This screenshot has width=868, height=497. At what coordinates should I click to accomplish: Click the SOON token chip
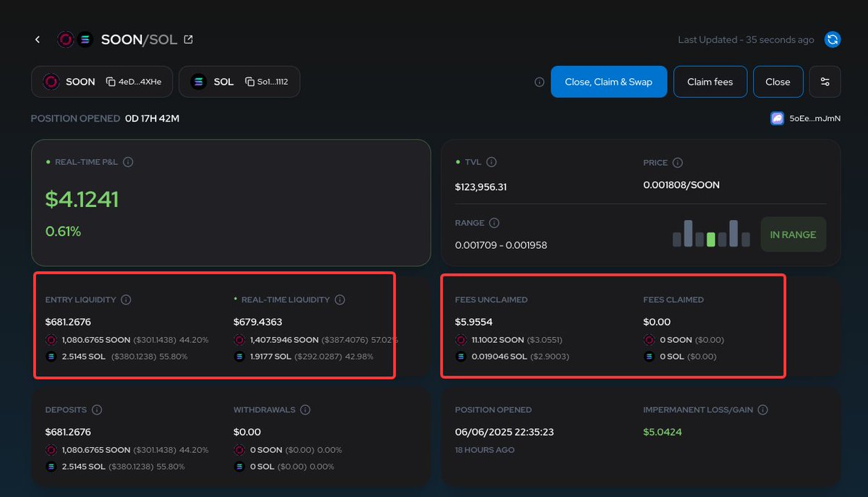[x=102, y=82]
